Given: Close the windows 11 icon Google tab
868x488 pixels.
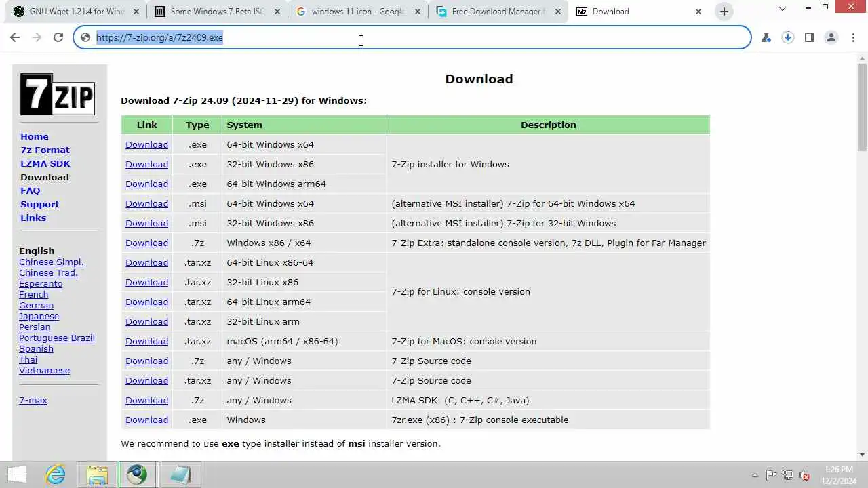Looking at the screenshot, I should point(418,12).
